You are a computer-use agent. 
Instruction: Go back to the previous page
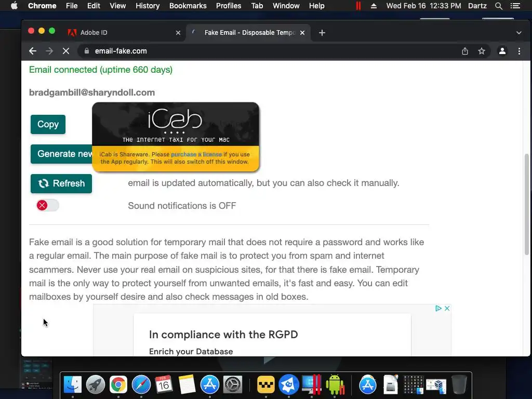[33, 51]
